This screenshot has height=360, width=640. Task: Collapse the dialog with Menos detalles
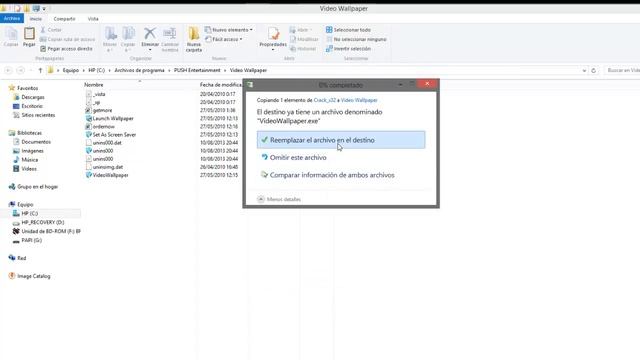[x=279, y=199]
